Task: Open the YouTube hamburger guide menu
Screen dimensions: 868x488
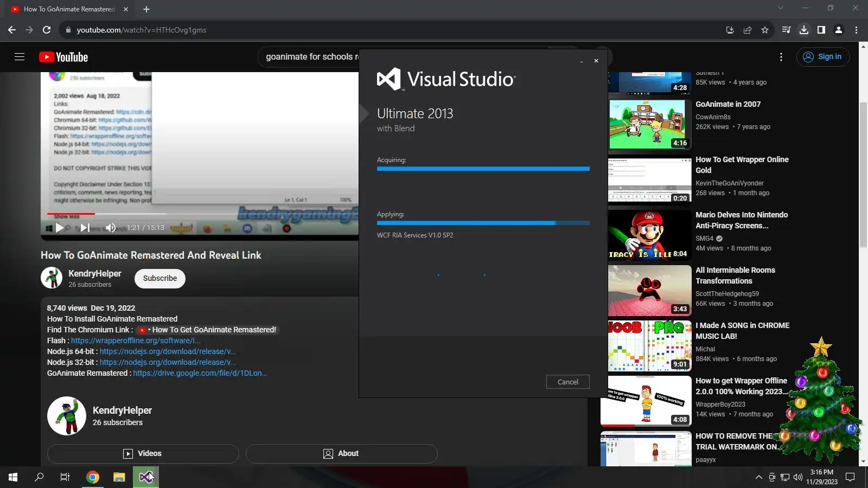Action: click(x=20, y=57)
